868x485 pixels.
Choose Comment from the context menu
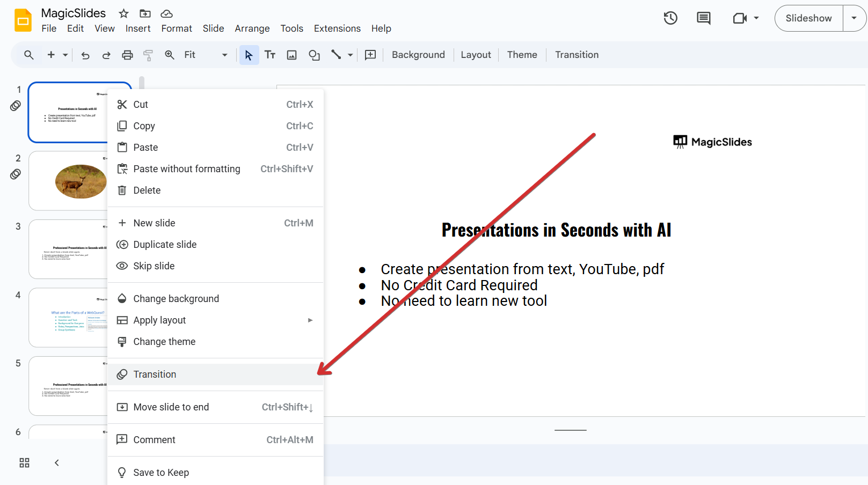coord(215,440)
